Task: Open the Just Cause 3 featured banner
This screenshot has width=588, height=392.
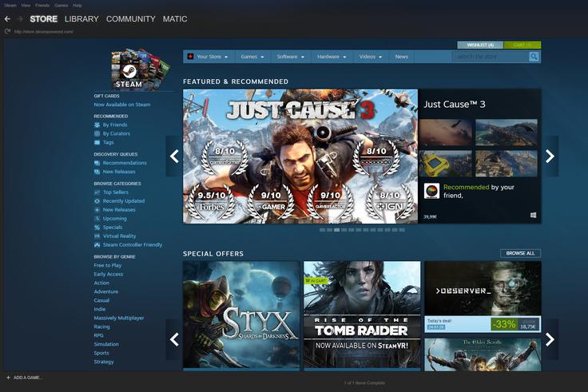Action: pos(300,156)
